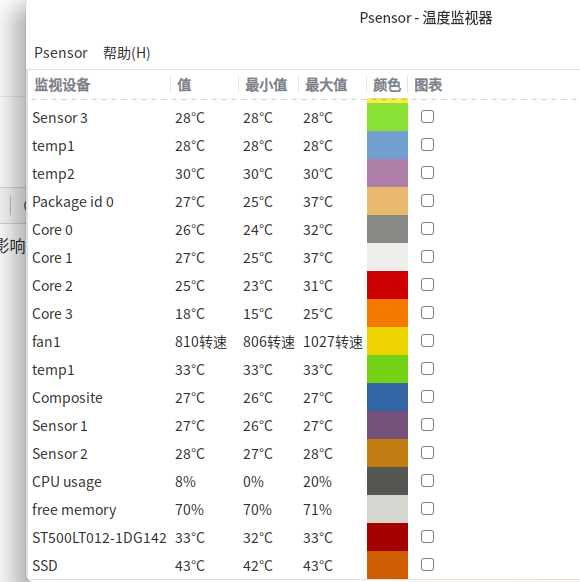Click the yellow color swatch for fan1

[387, 341]
